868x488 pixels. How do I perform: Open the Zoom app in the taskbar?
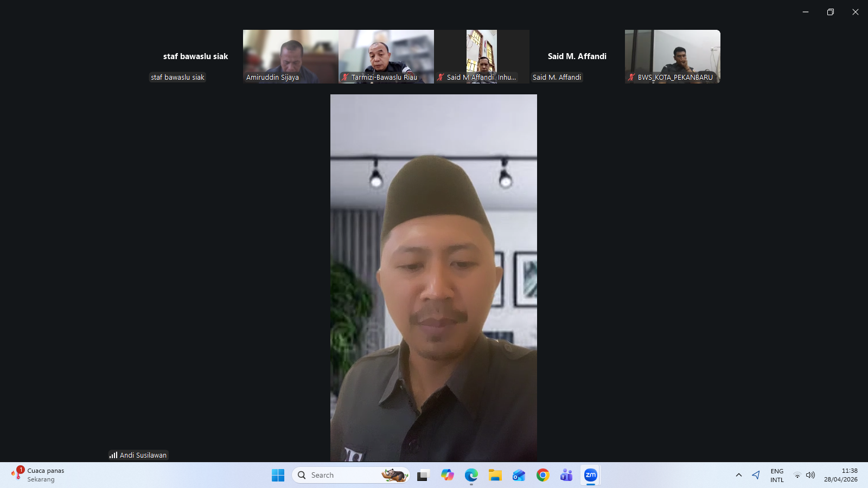pos(590,476)
